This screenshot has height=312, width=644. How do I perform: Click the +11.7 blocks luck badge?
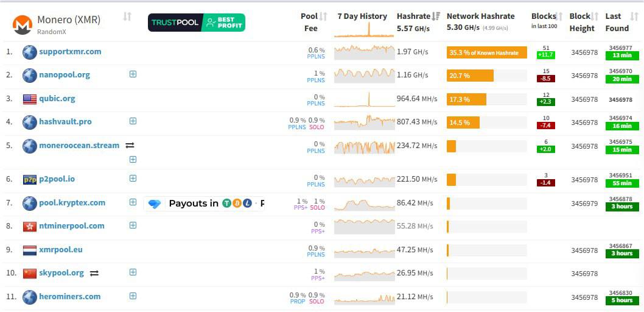point(546,55)
